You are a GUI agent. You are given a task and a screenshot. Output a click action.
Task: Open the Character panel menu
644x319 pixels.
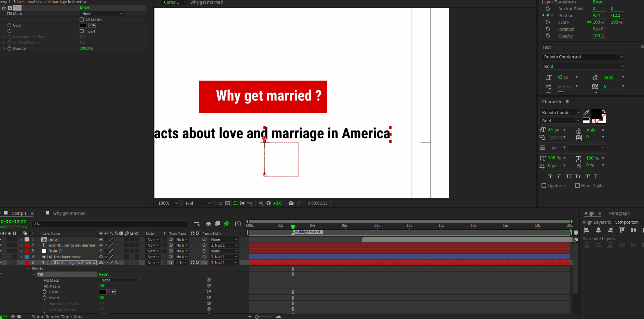567,102
